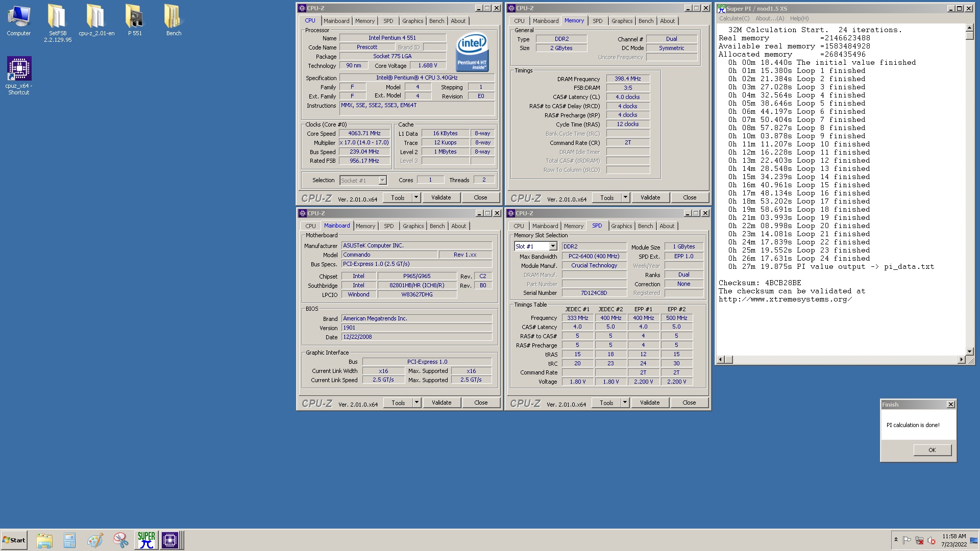Select the BIOS Version 1901 field

[416, 328]
